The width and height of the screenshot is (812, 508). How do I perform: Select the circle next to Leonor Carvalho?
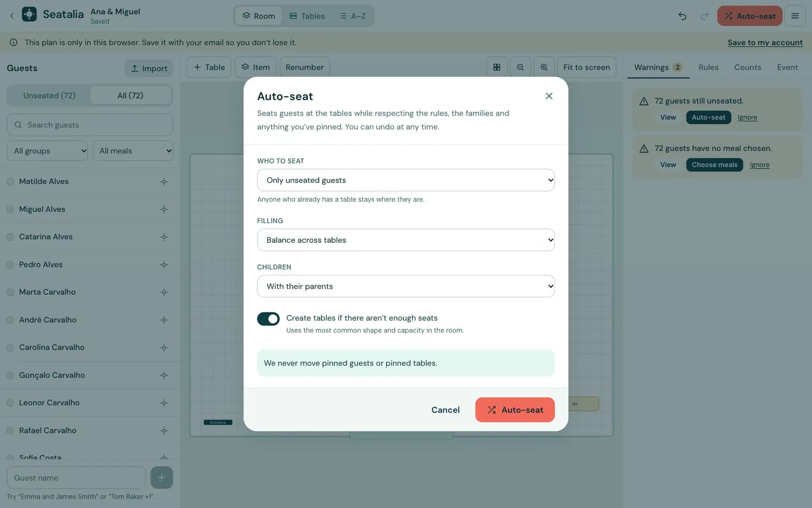10,403
